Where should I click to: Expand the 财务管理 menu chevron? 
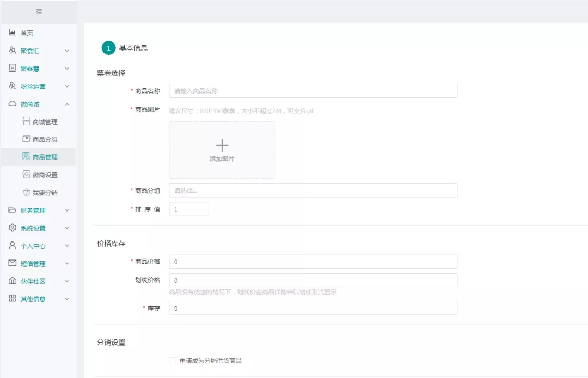(67, 210)
